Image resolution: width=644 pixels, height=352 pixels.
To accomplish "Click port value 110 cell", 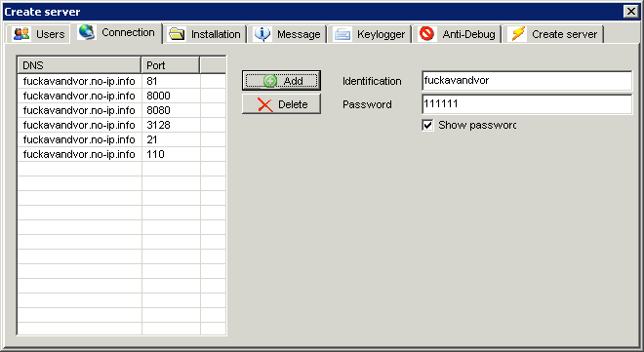I will pos(171,154).
